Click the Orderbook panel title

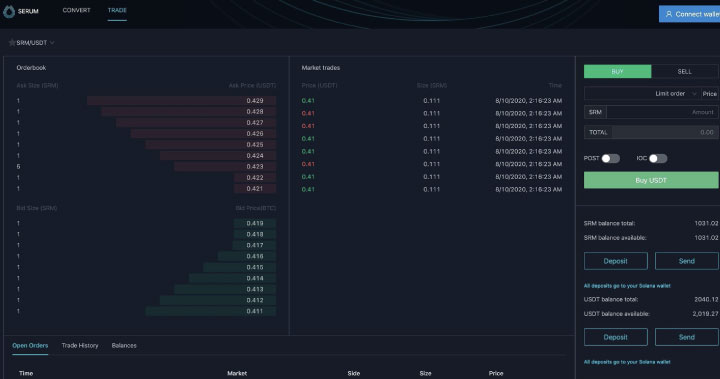pyautogui.click(x=31, y=68)
